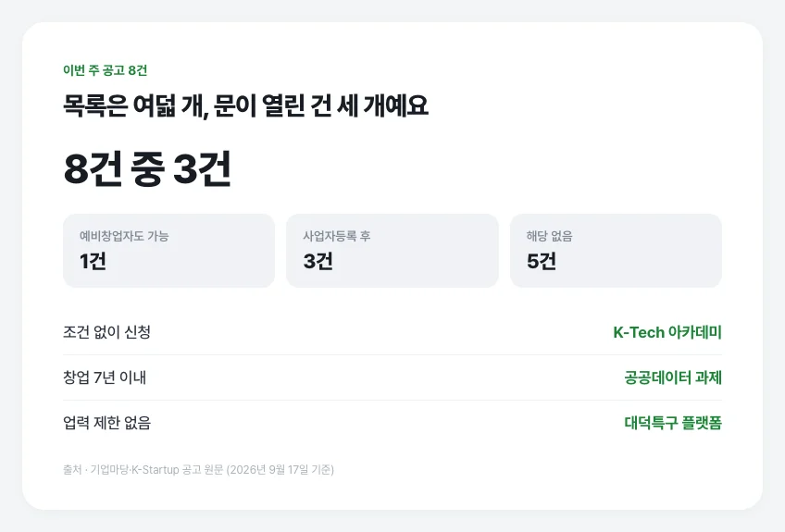Click the 창업 7년 이내 row label
Image resolution: width=785 pixels, height=532 pixels.
tap(105, 377)
